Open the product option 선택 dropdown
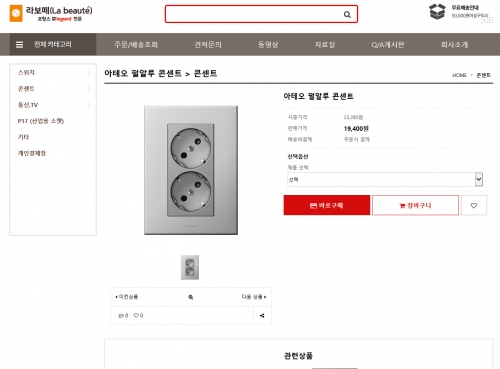 [385, 179]
